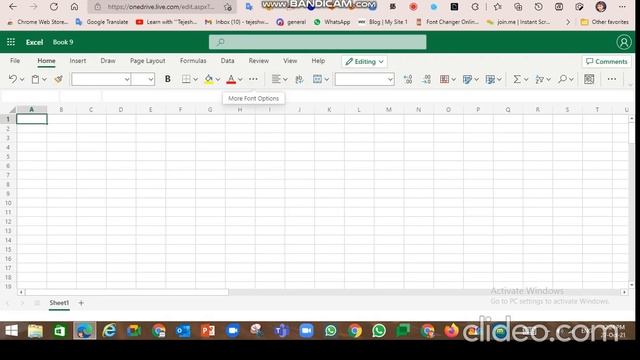Image resolution: width=640 pixels, height=360 pixels.
Task: Open the WhatsApp bookmark
Action: point(332,22)
